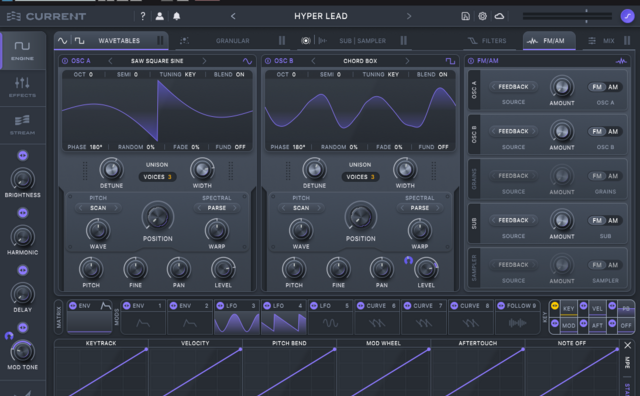640x396 pixels.
Task: Click the ENV envelope shape icon
Action: coord(106,306)
